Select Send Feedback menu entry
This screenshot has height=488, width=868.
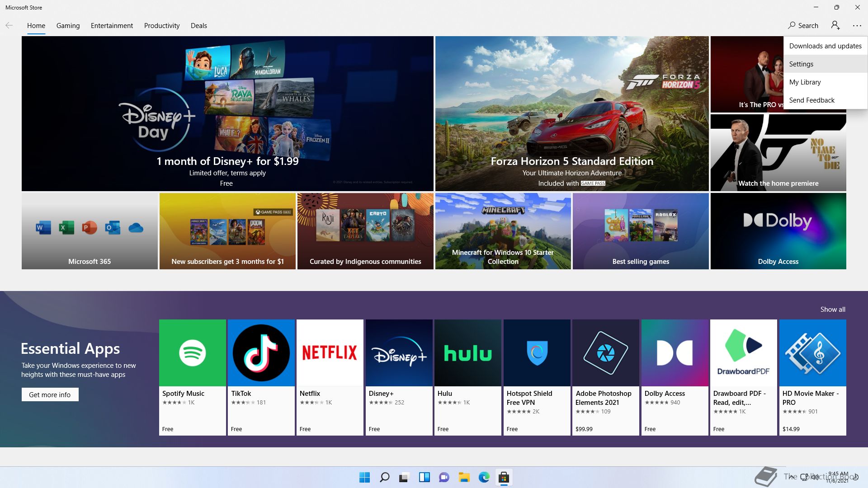825,100
